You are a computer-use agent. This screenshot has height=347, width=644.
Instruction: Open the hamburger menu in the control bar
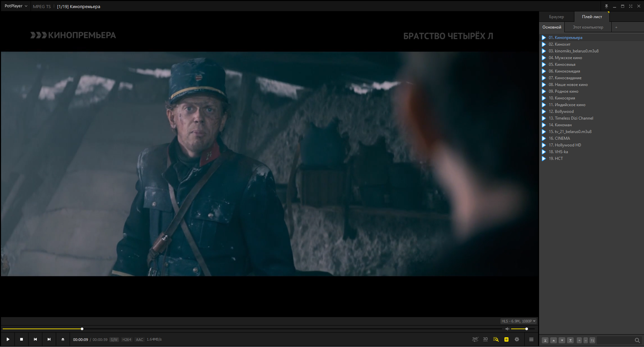tap(531, 339)
